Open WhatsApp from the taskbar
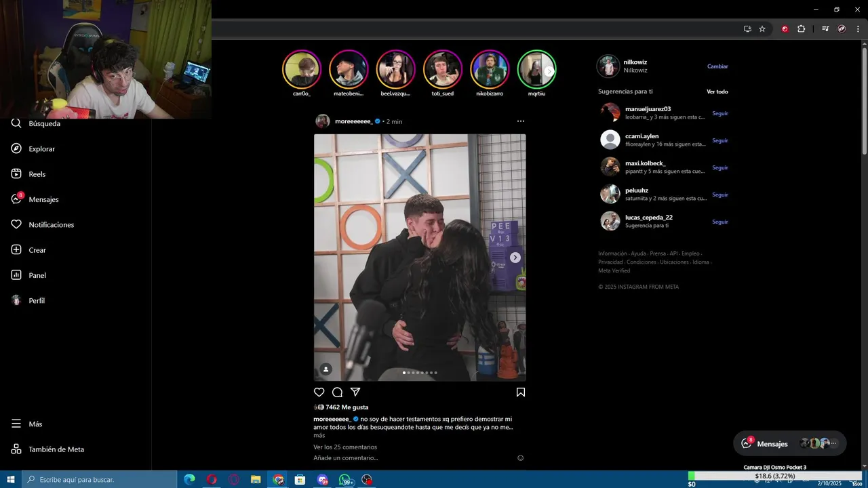Image resolution: width=868 pixels, height=488 pixels. (x=344, y=480)
